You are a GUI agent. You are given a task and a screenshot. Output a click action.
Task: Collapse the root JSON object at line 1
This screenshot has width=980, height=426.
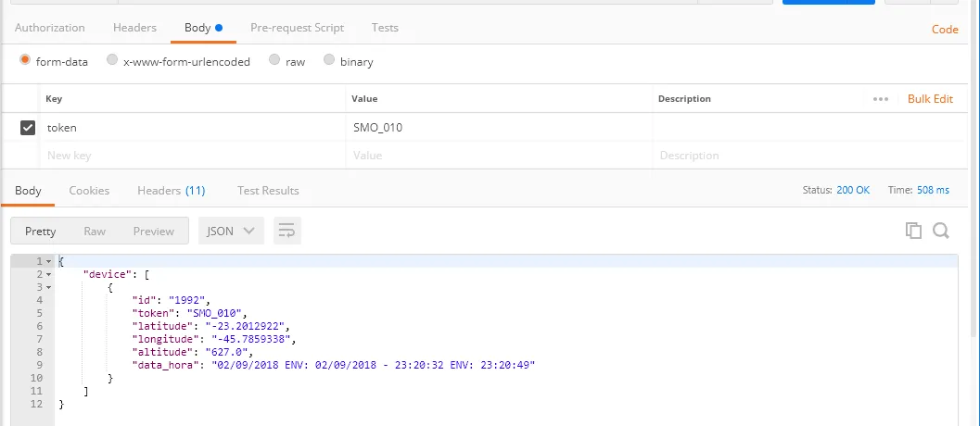pos(49,262)
